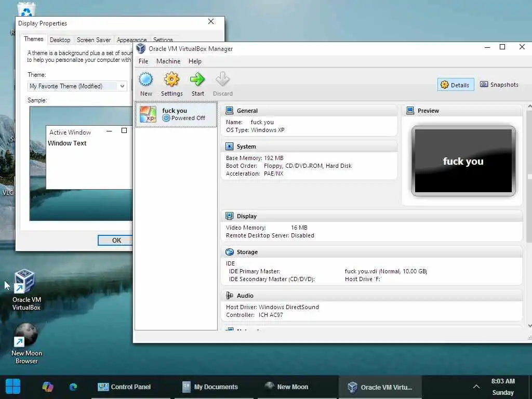Image resolution: width=532 pixels, height=399 pixels.
Task: Switch to My Documents taskbar item
Action: coord(214,387)
